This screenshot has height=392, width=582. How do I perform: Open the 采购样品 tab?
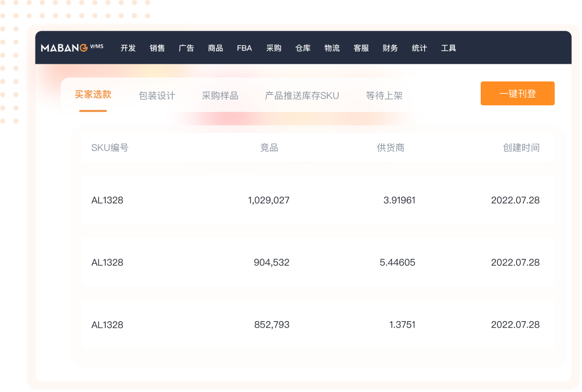coord(220,96)
